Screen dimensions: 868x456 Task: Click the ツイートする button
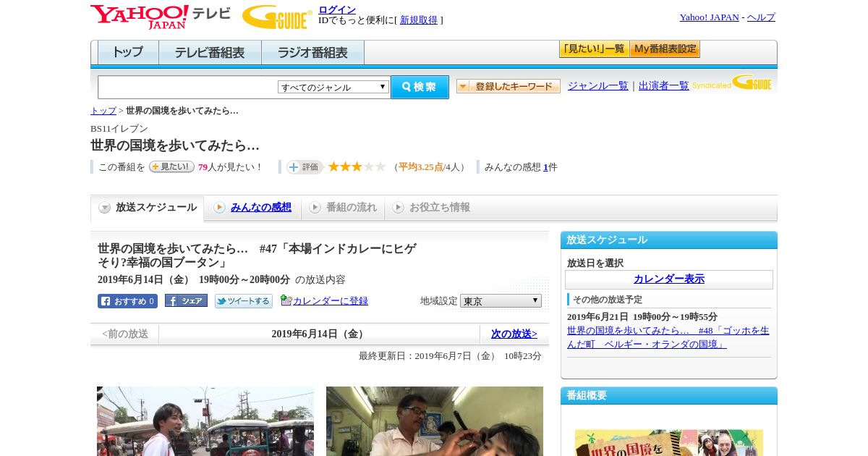243,301
